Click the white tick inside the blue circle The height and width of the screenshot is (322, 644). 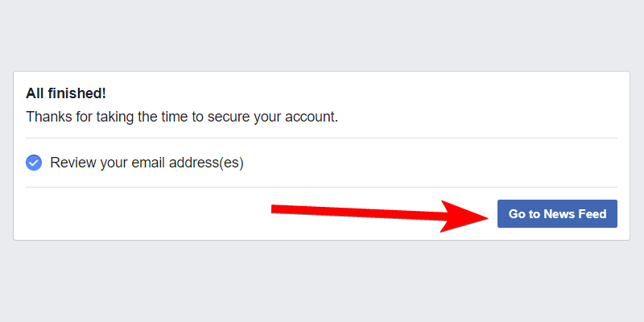[x=34, y=163]
